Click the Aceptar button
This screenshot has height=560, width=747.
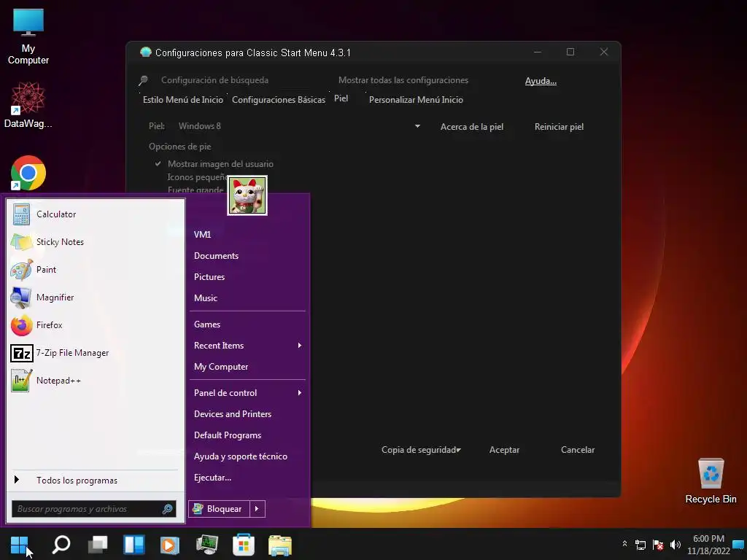click(x=504, y=450)
